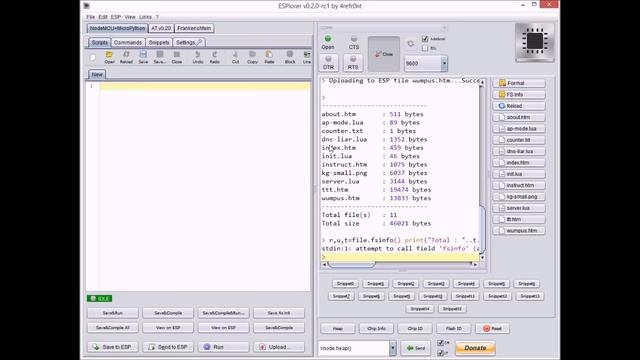
Task: Click the kg-small.png file button
Action: click(519, 196)
